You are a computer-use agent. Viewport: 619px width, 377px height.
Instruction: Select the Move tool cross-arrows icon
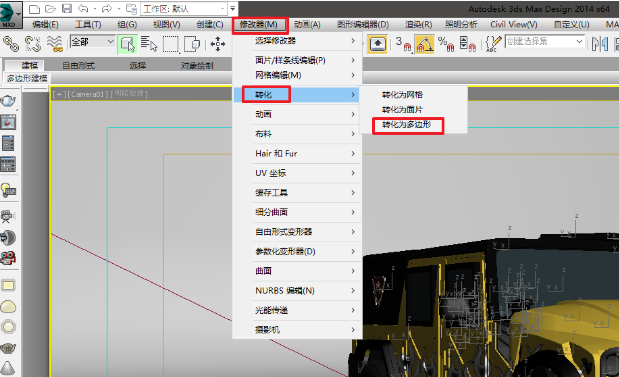218,44
